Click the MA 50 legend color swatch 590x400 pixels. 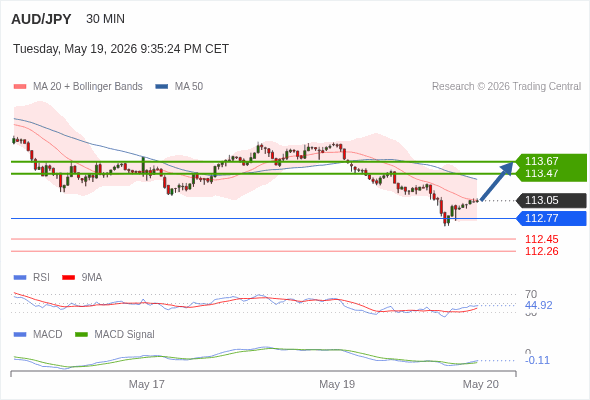coord(162,87)
